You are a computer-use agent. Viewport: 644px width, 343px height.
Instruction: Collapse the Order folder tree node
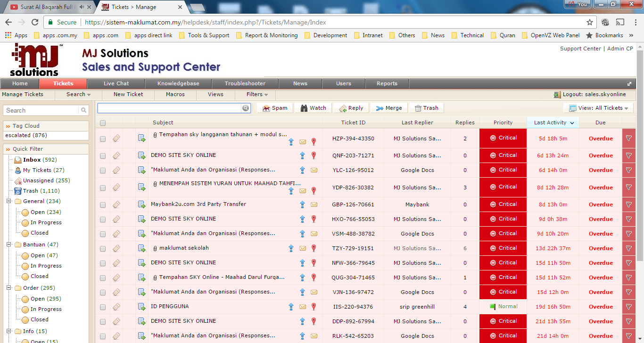tap(9, 288)
